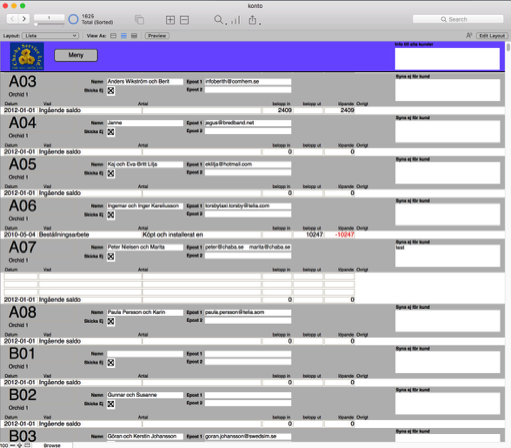This screenshot has width=511, height=448.
Task: Switch to List view icon
Action: click(x=124, y=36)
